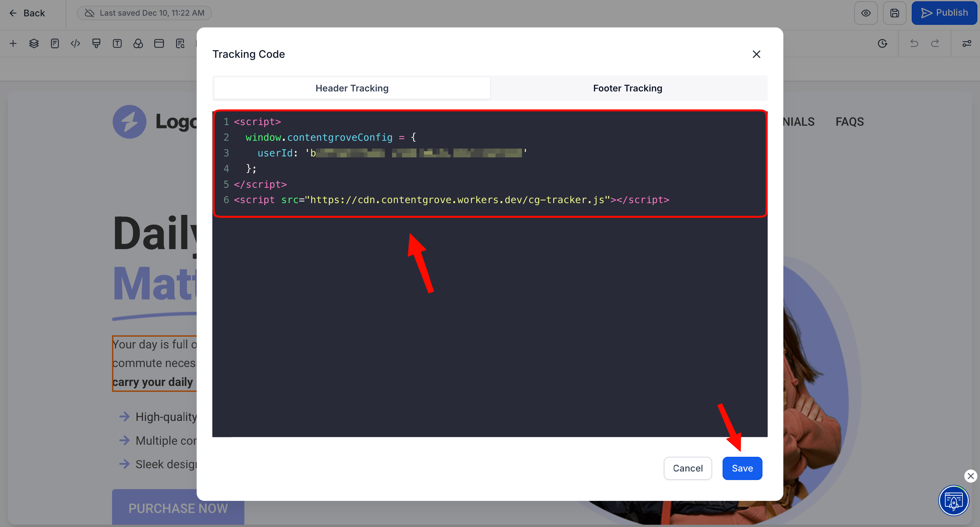Click the typography T icon

[x=117, y=43]
